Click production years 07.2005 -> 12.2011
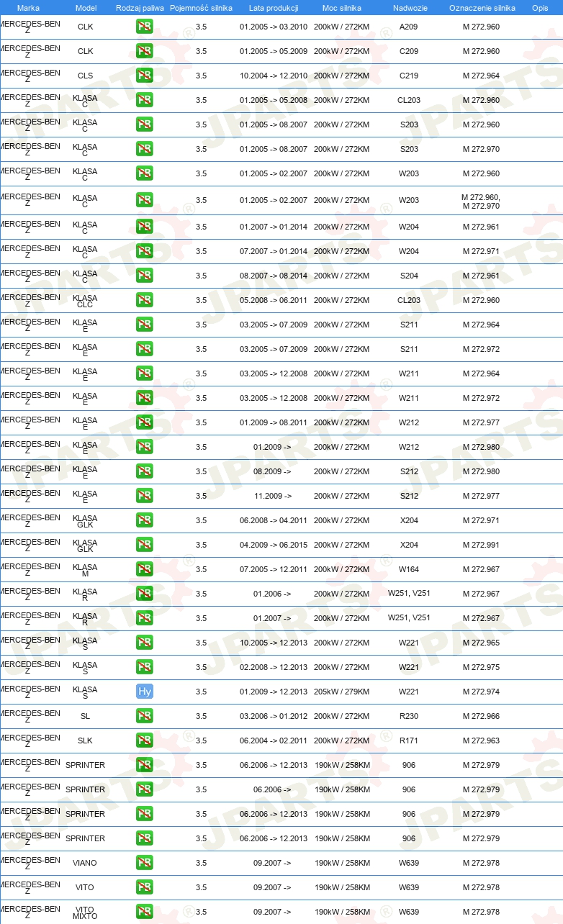Screen dimensions: 563x924 coord(274,569)
